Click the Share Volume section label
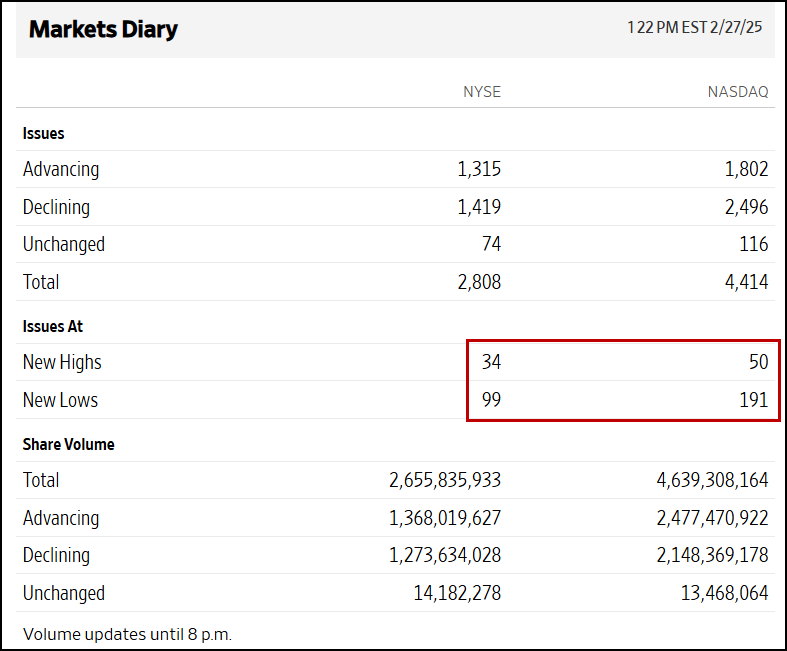The height and width of the screenshot is (651, 787). point(68,444)
